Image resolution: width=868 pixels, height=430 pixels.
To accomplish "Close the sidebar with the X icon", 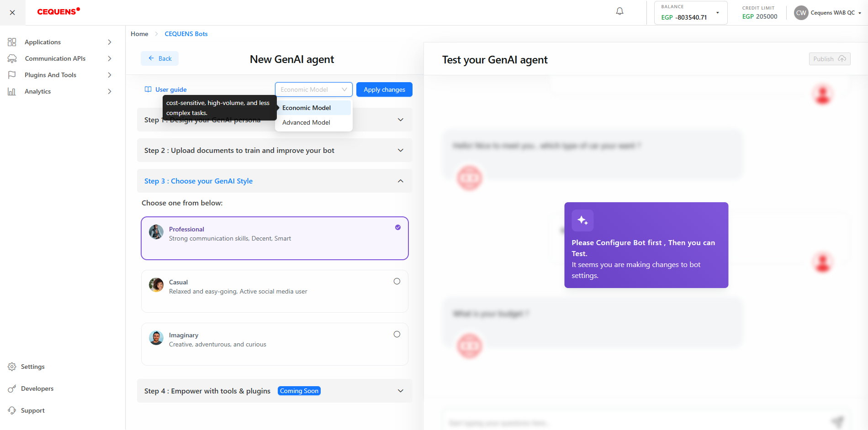I will pyautogui.click(x=12, y=13).
